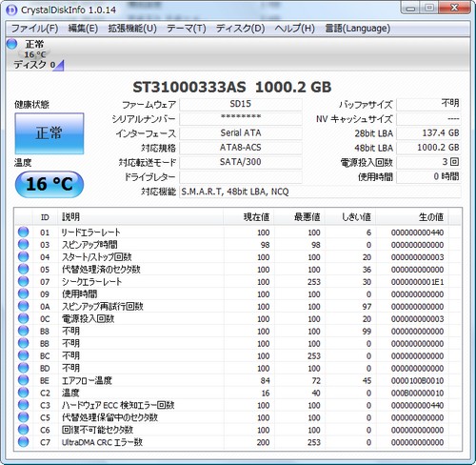Click the 生の値 column header

coord(412,217)
